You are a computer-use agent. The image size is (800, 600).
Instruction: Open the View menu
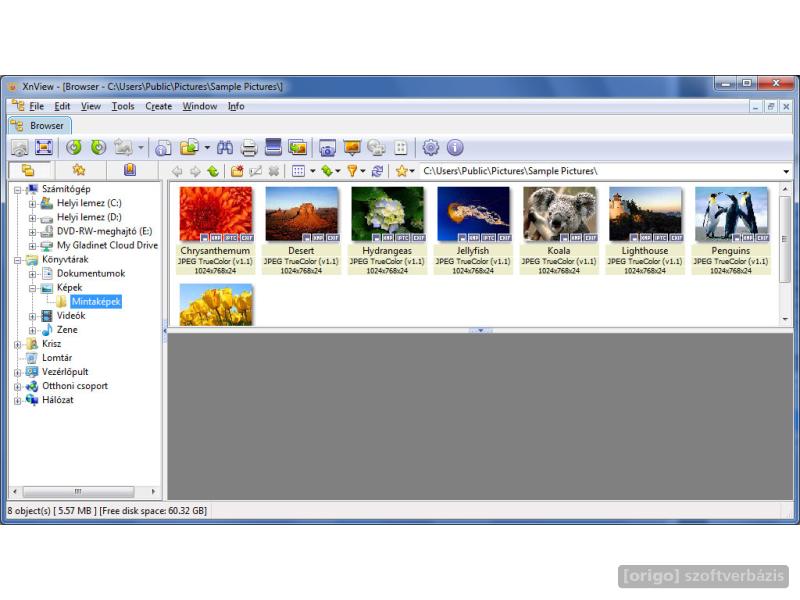coord(91,106)
